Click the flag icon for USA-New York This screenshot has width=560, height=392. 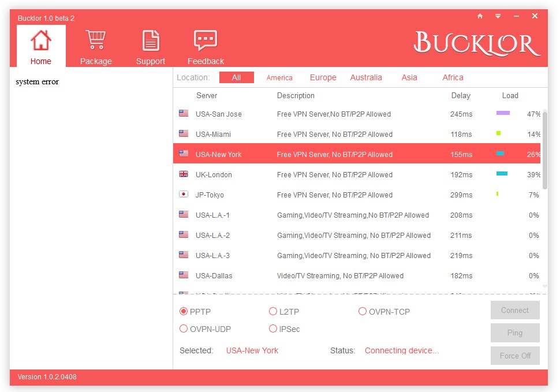tap(184, 154)
